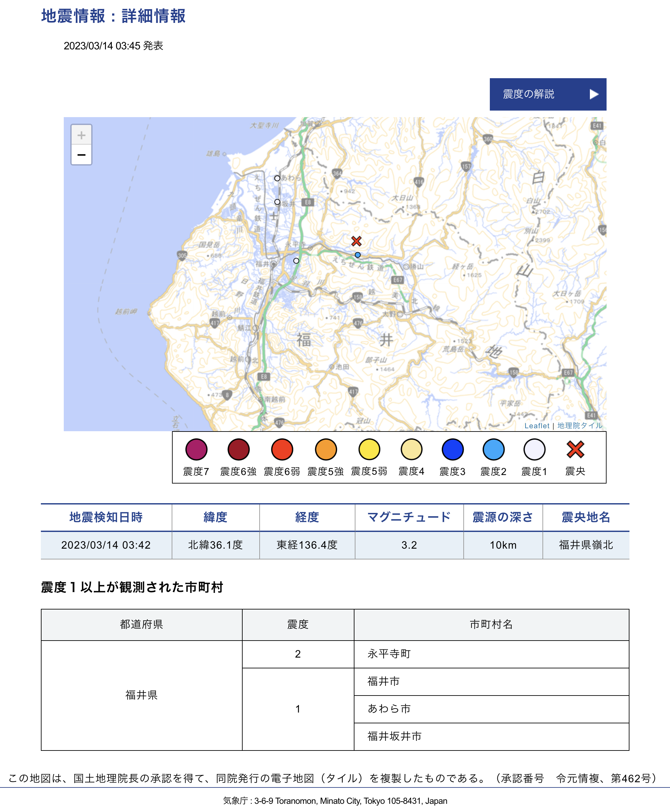Screen dimensions: 670x812
Task: Open the 地理院タイル attribution link
Action: coord(579,426)
